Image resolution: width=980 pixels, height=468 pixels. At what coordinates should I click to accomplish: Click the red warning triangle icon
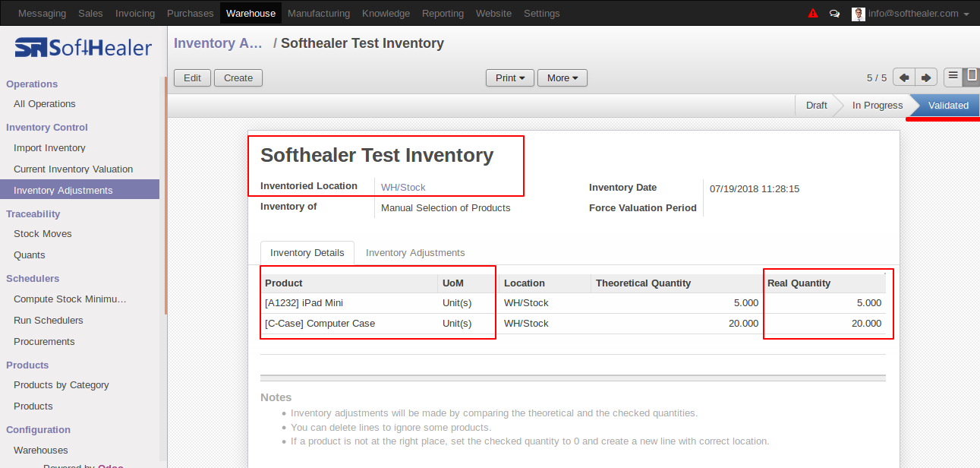[813, 14]
